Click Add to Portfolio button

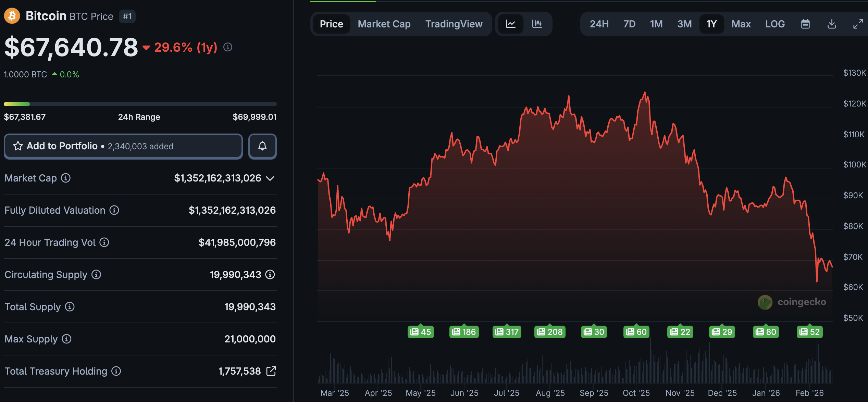coord(123,146)
